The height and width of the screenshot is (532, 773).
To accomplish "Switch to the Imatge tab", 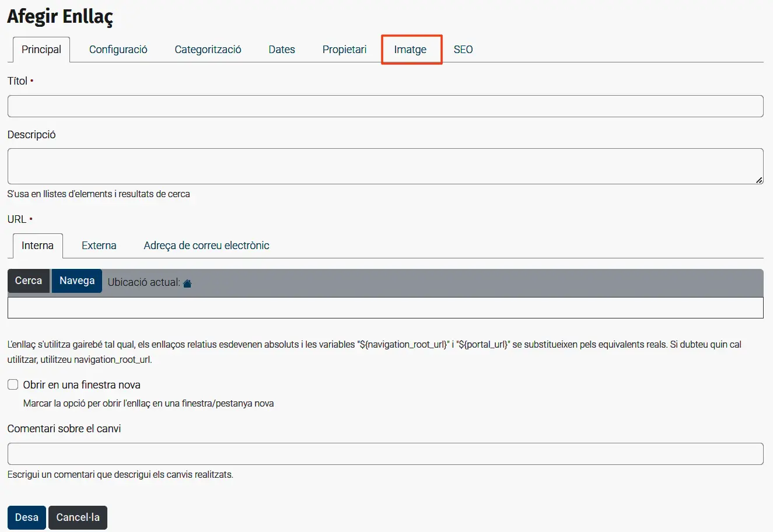I will 410,50.
